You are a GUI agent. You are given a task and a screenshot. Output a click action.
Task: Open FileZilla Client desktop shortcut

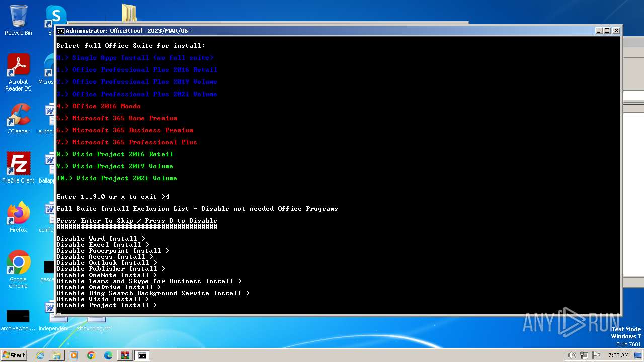tap(18, 168)
